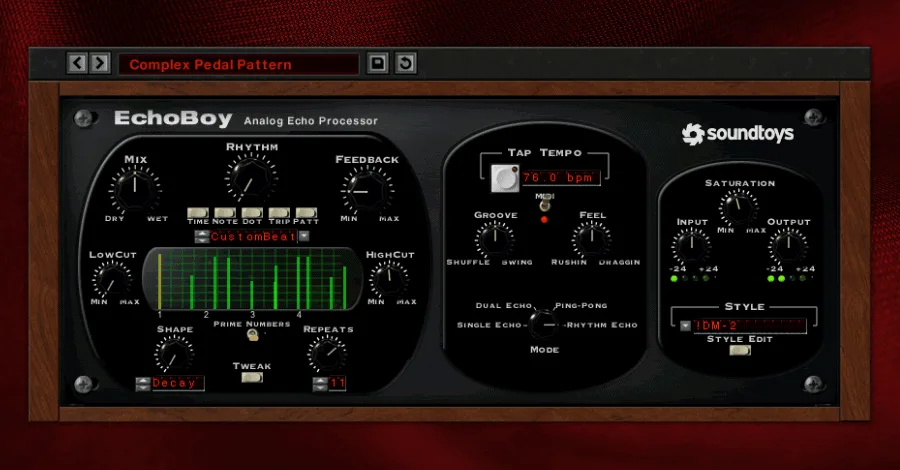
Task: Click the Repeats knob
Action: pyautogui.click(x=327, y=354)
